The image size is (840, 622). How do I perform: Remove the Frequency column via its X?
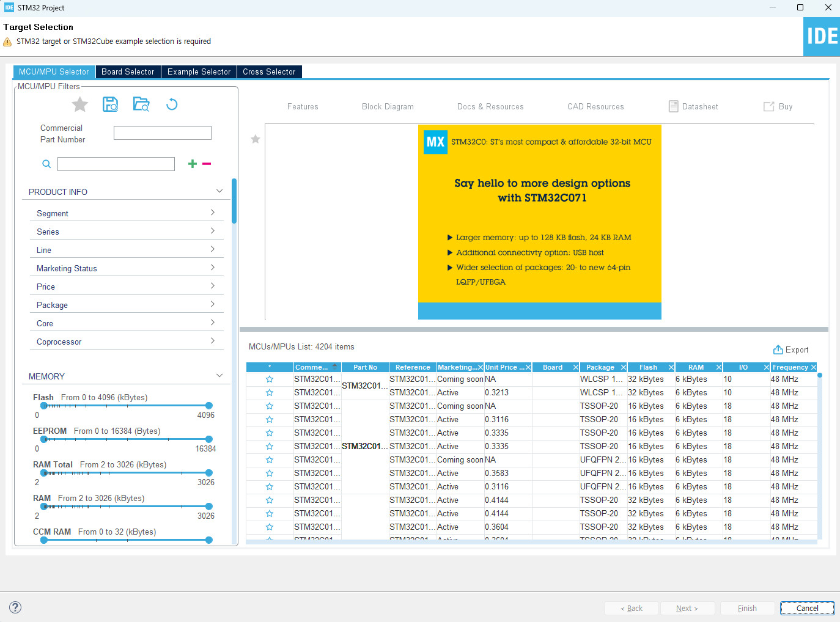click(814, 367)
